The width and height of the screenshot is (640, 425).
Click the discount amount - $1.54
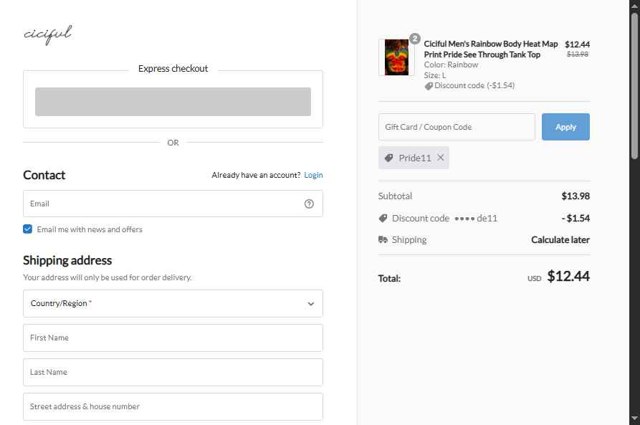coord(576,218)
